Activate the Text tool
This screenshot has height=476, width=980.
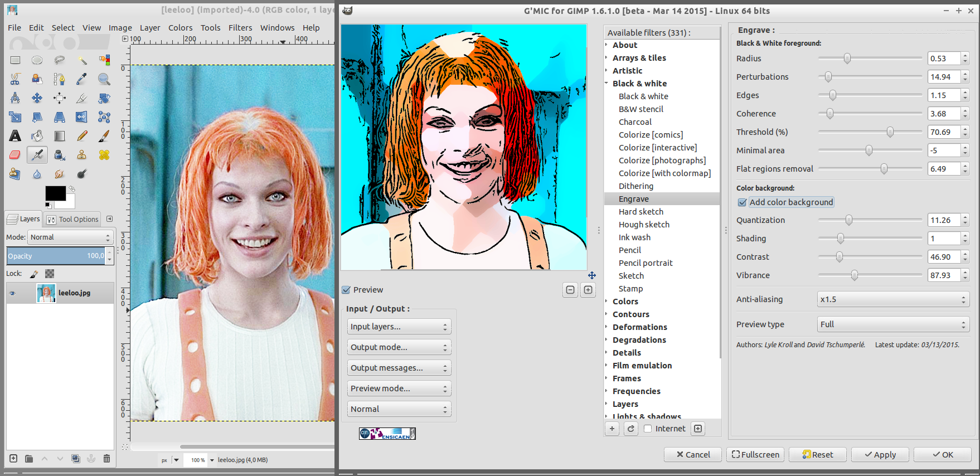[x=15, y=136]
